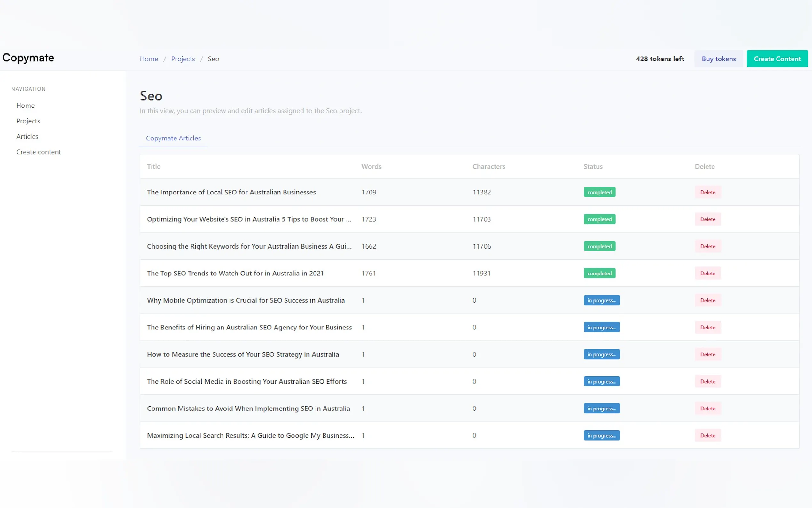Remove the Maximizing Local Search Results article
Viewport: 812px width, 508px height.
(x=707, y=435)
